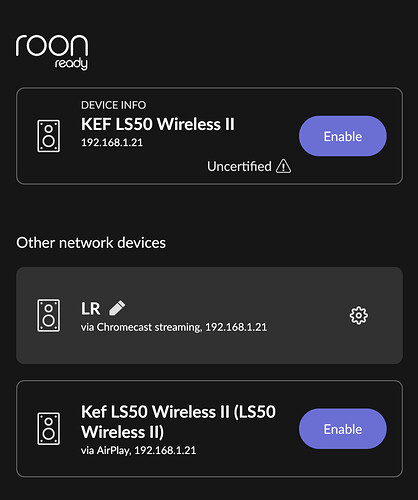Enable the Kef LS50 Wireless II AirPlay device
418x500 pixels.
point(343,429)
